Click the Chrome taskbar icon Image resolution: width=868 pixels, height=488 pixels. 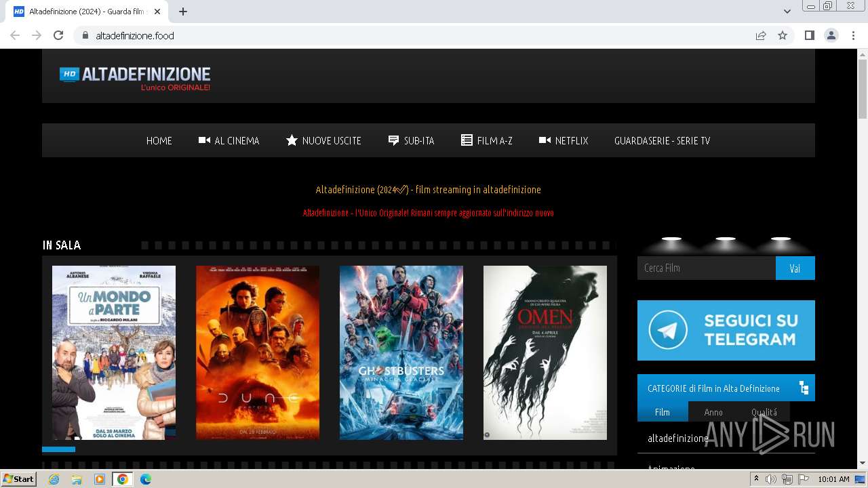(x=122, y=479)
